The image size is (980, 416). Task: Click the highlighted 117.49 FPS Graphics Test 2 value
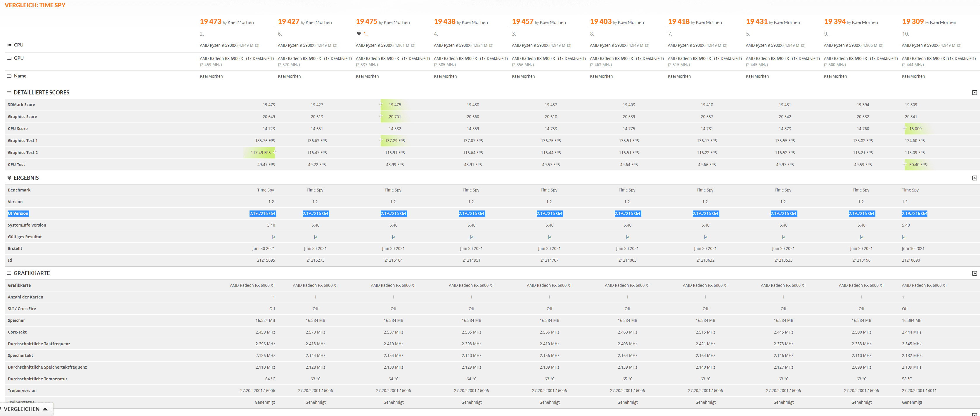pos(261,153)
